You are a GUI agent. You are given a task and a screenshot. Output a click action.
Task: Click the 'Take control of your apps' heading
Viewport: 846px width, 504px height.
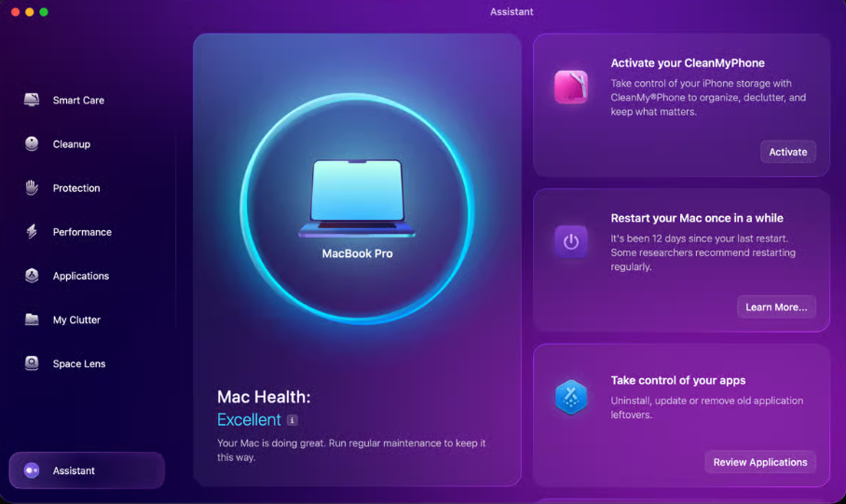coord(677,380)
